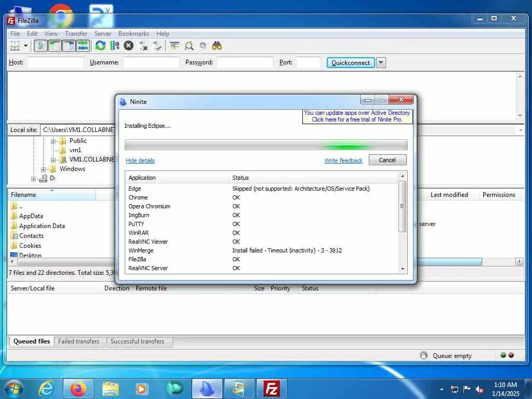The height and width of the screenshot is (399, 532).
Task: Click the reconnect to last server icon
Action: pos(157,46)
